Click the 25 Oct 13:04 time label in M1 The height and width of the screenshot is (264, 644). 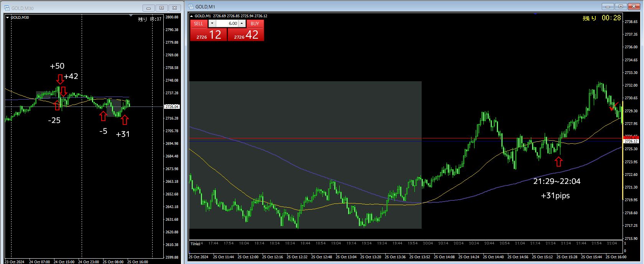346,257
